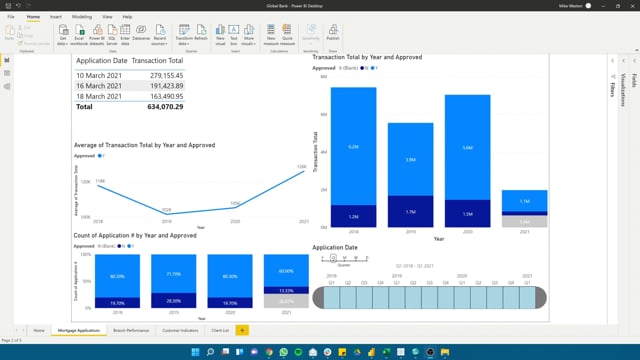Open WhatsApp from the taskbar
640x360 pixels.
(284, 352)
